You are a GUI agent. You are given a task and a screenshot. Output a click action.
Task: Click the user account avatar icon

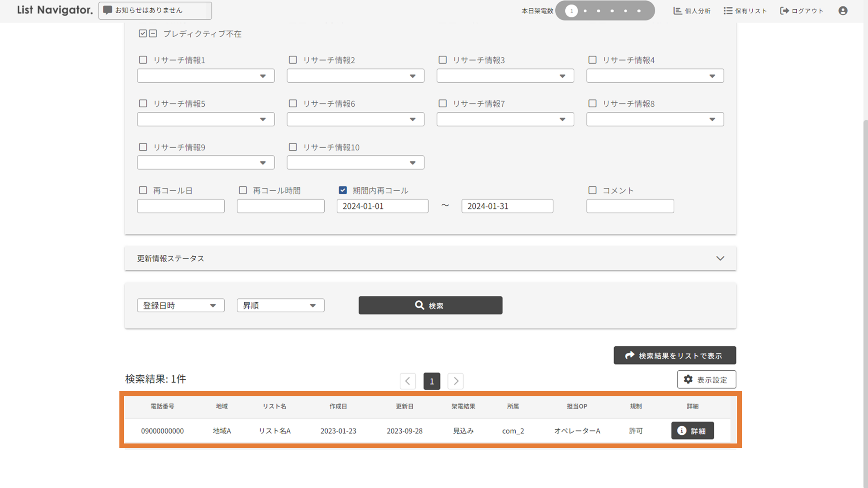(x=843, y=11)
